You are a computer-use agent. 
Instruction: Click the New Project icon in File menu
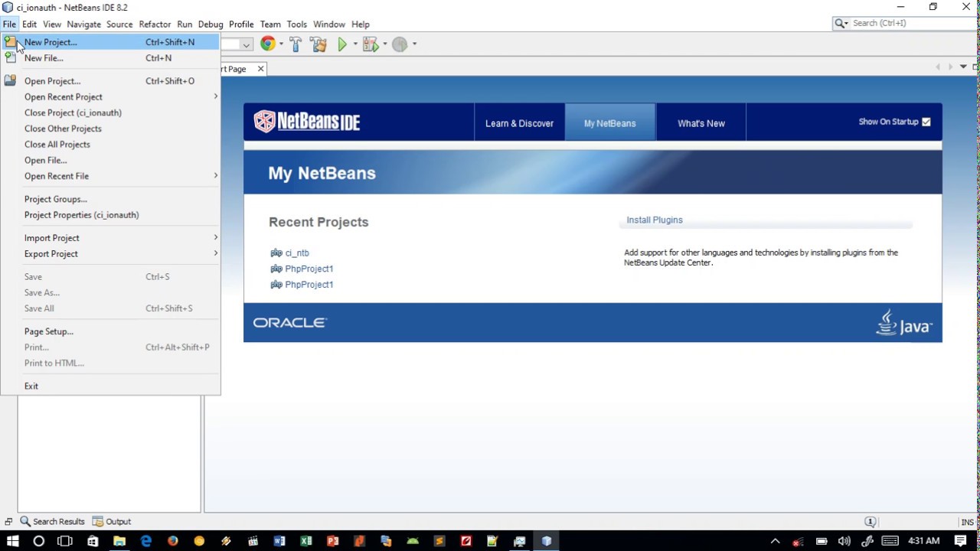point(10,42)
